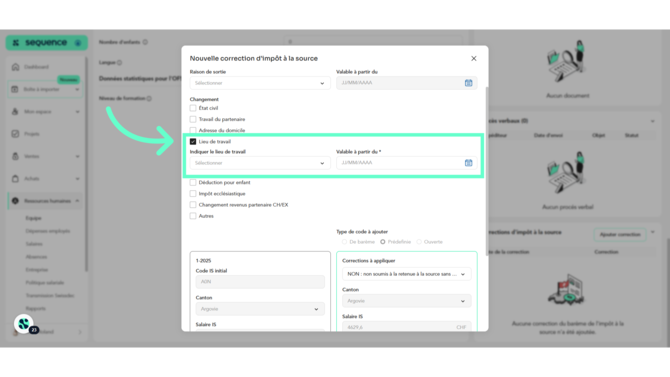The width and height of the screenshot is (670, 377).
Task: Click the Ajouter correction button
Action: [620, 235]
